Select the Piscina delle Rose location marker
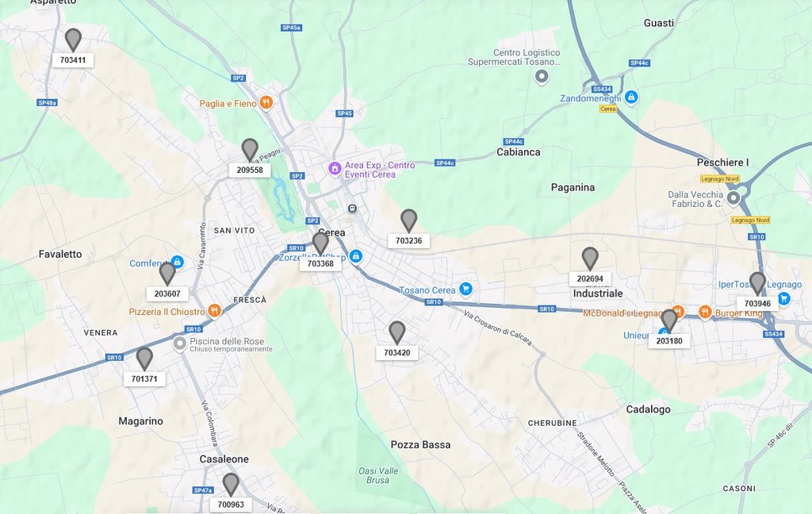Image resolution: width=812 pixels, height=514 pixels. tap(180, 343)
